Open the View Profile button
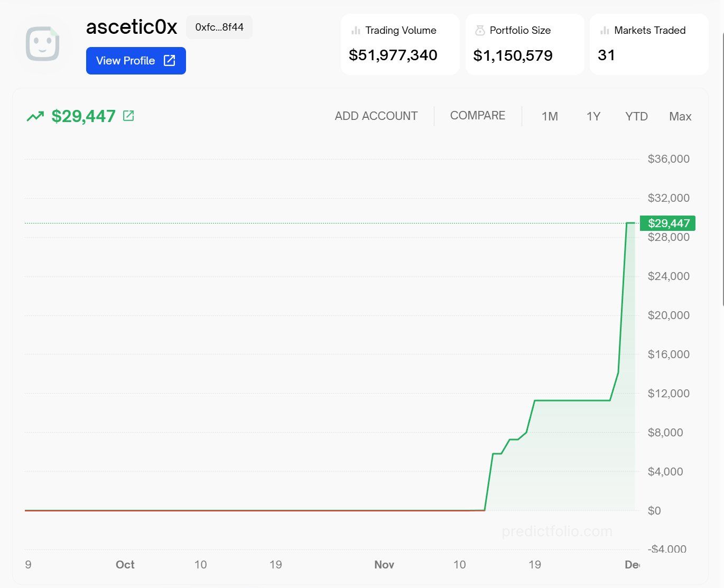 [136, 61]
